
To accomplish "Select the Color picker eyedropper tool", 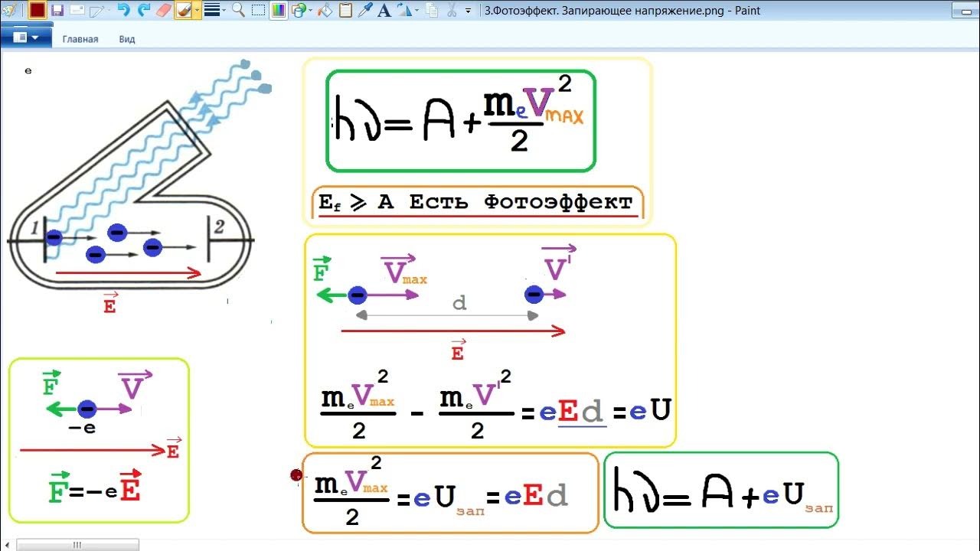I will [x=365, y=10].
